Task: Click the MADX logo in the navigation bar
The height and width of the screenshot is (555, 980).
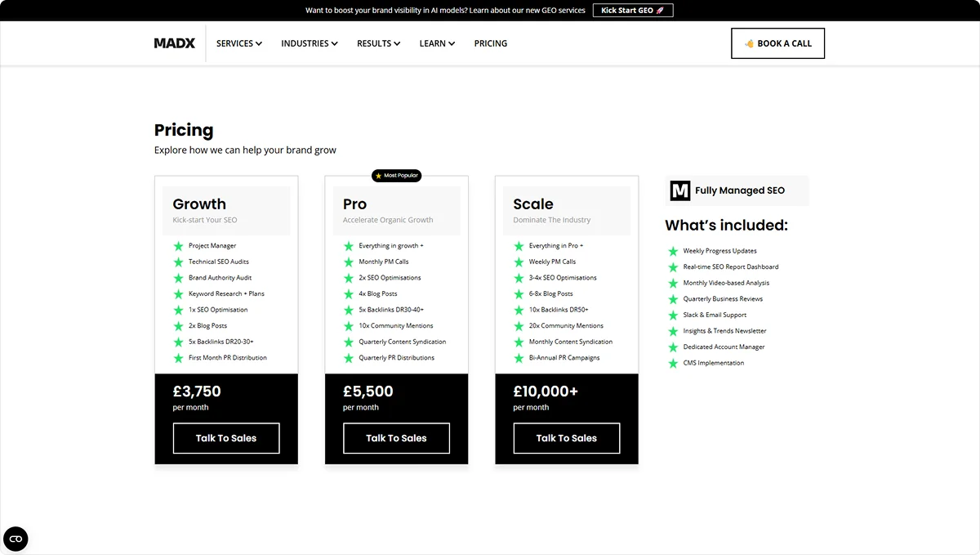Action: (174, 43)
